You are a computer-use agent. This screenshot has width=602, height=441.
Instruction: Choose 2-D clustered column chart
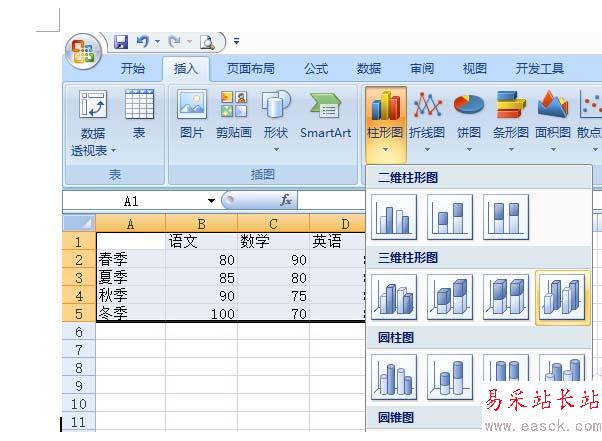(394, 217)
